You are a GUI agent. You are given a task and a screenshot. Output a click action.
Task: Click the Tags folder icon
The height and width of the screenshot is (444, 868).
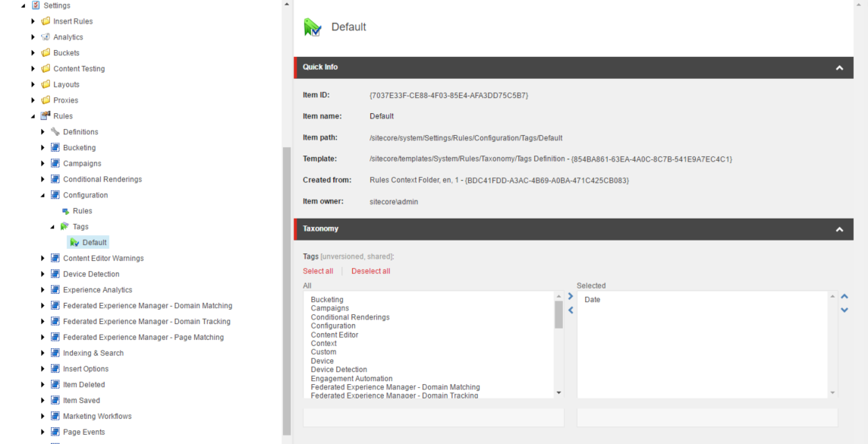(x=65, y=226)
